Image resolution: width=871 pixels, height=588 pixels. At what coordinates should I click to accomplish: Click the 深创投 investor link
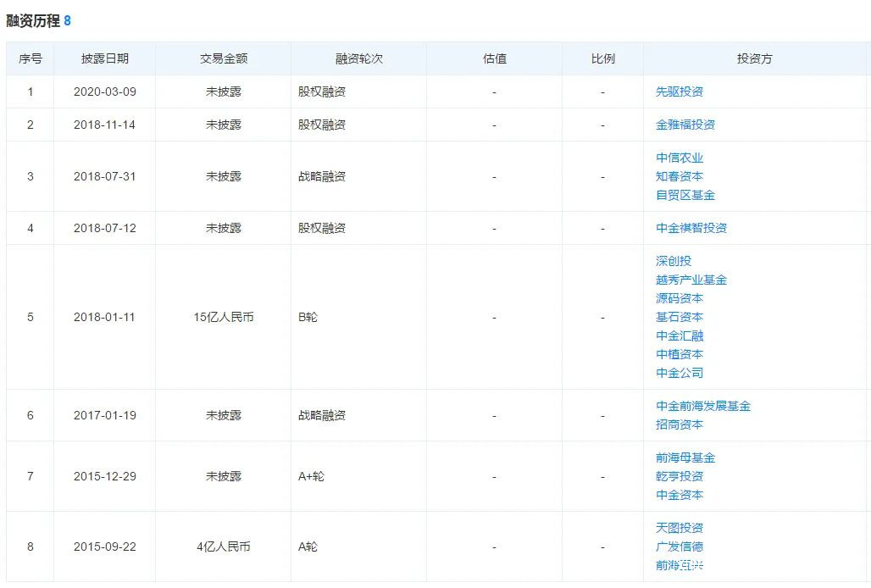(674, 261)
